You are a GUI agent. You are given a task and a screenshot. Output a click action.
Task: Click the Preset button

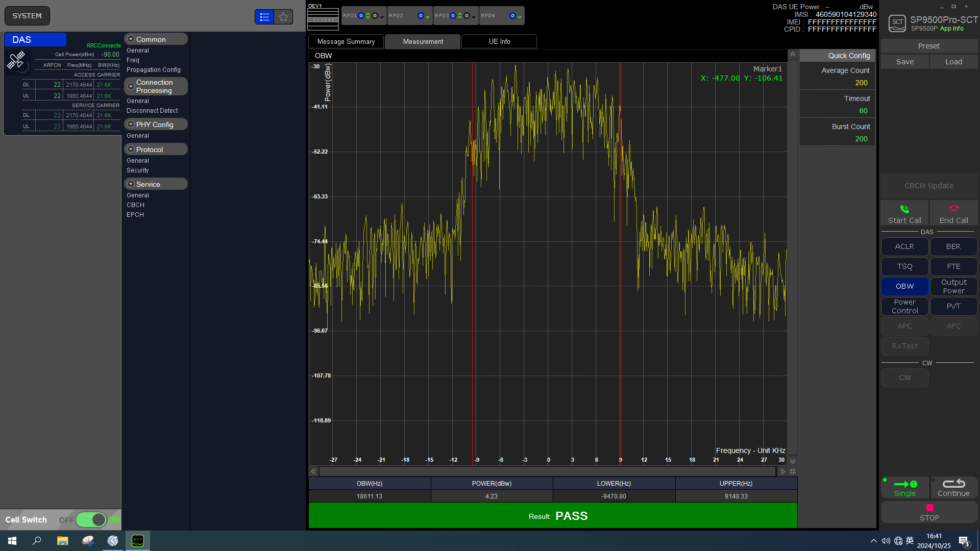point(929,46)
